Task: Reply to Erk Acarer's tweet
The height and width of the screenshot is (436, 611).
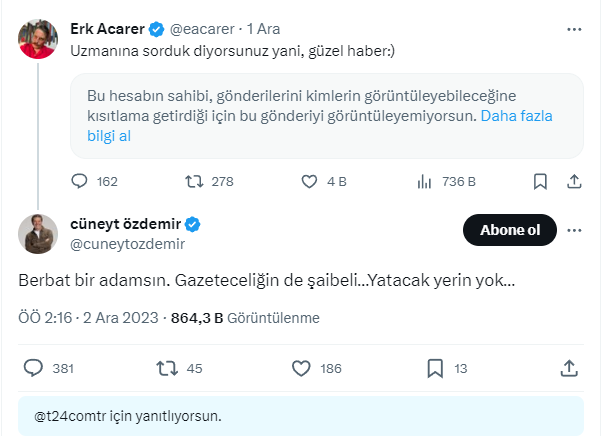Action: (81, 181)
